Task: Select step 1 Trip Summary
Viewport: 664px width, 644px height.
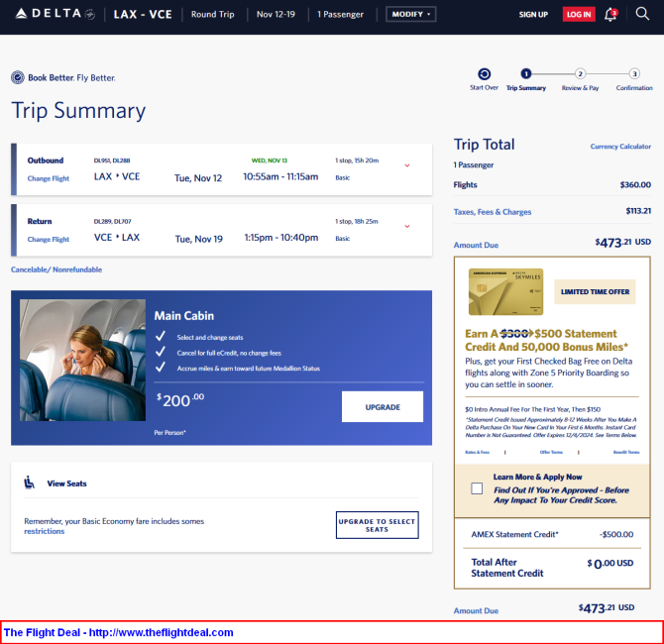Action: click(x=526, y=74)
